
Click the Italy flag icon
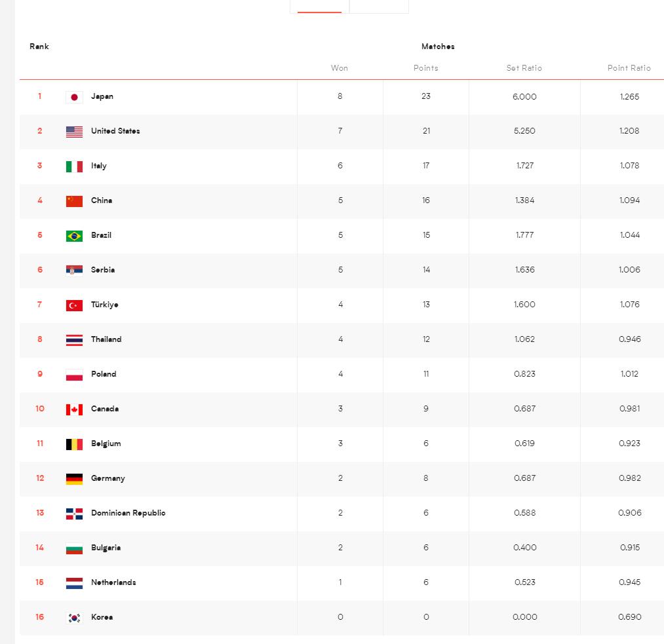[74, 166]
